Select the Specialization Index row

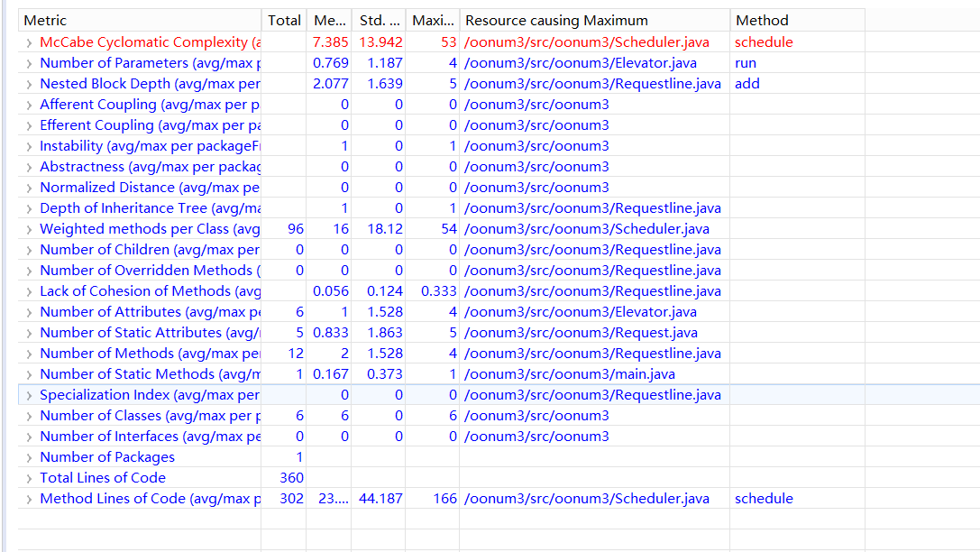pyautogui.click(x=149, y=395)
